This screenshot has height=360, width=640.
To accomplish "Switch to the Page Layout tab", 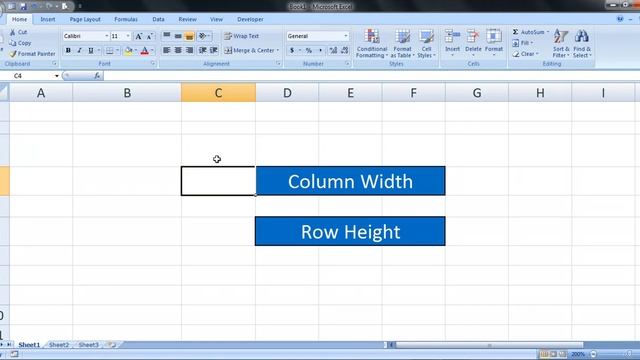I will [85, 19].
